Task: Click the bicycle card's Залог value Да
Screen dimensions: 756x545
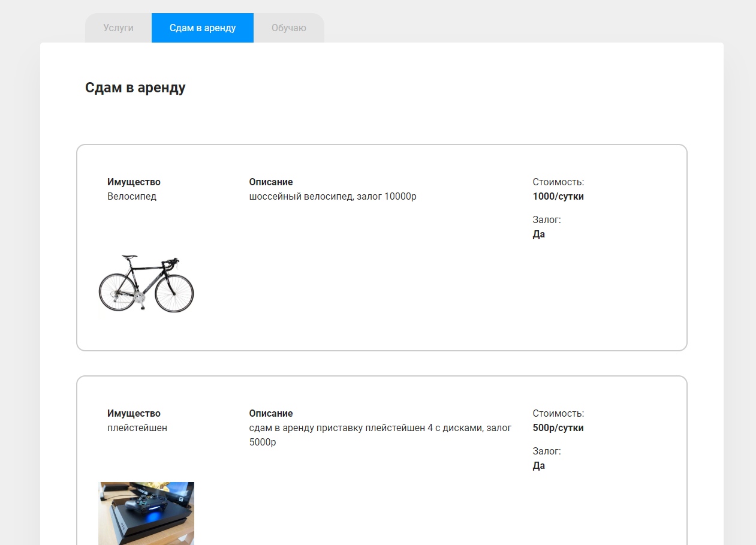Action: coord(539,234)
